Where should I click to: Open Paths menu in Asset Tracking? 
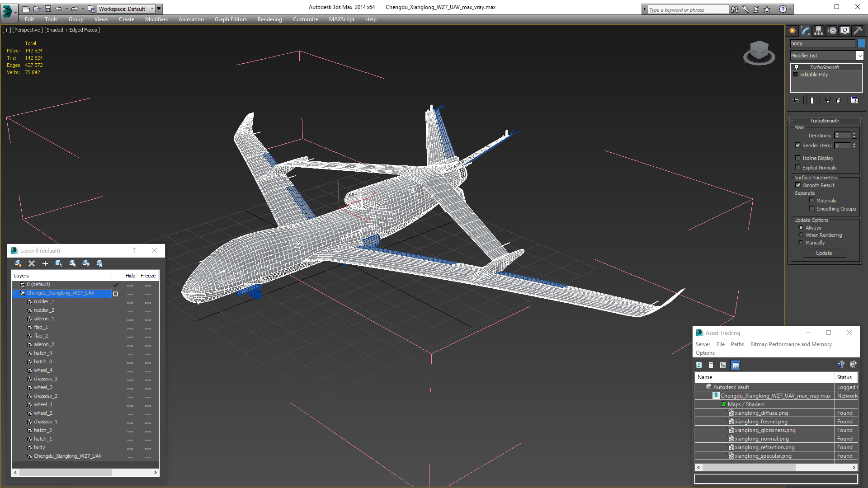click(x=737, y=344)
